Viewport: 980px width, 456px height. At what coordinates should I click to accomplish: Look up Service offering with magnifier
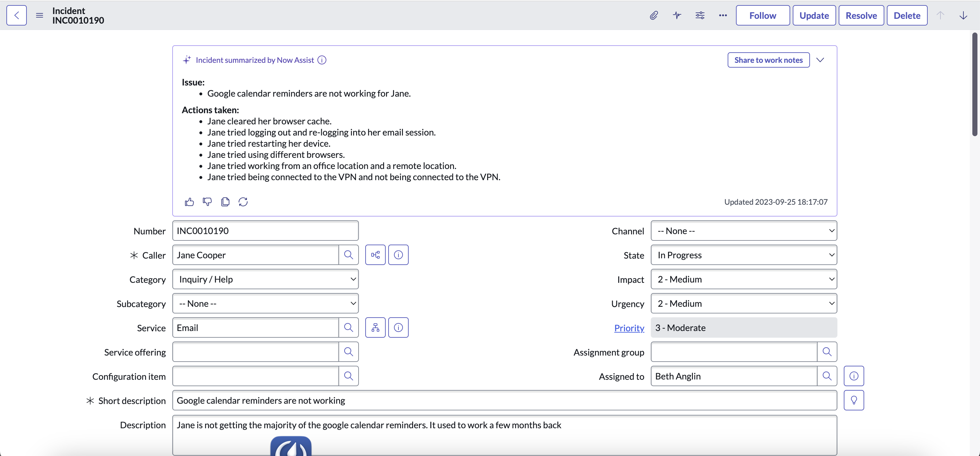[x=348, y=352]
